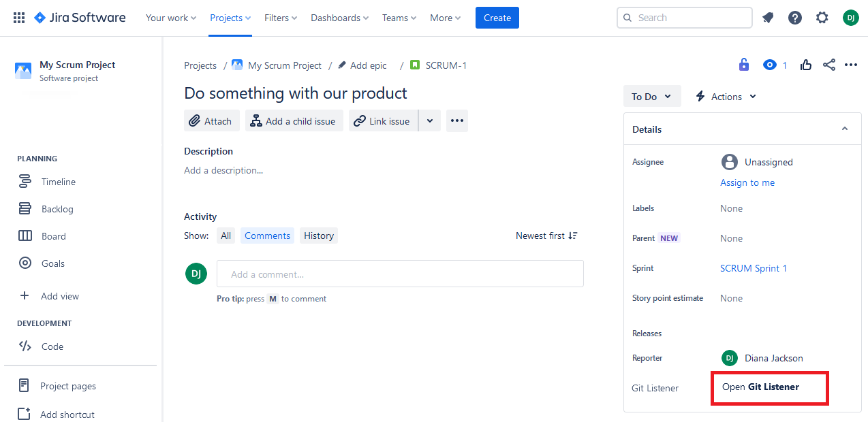Open the settings gear icon
The image size is (868, 422).
[822, 18]
